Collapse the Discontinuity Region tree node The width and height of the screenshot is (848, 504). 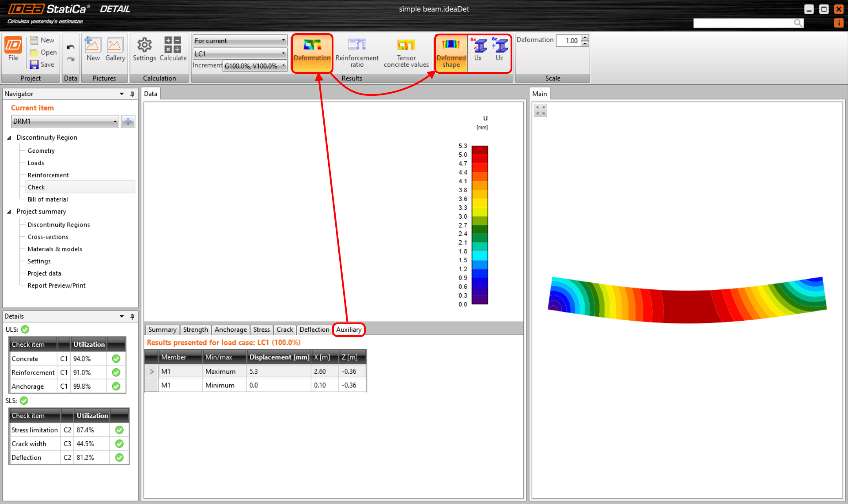(9, 138)
